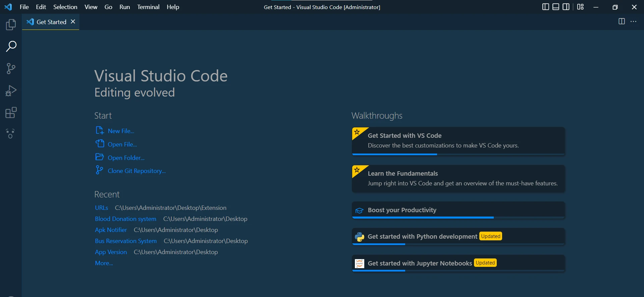Toggle Primary Side Bar layout icon
Screen dimensions: 644x297
(545, 7)
